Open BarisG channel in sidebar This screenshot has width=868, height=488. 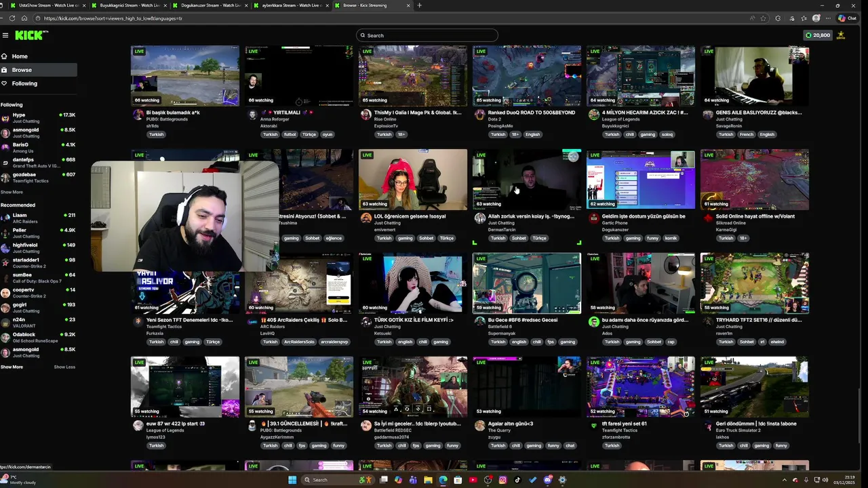tap(39, 148)
